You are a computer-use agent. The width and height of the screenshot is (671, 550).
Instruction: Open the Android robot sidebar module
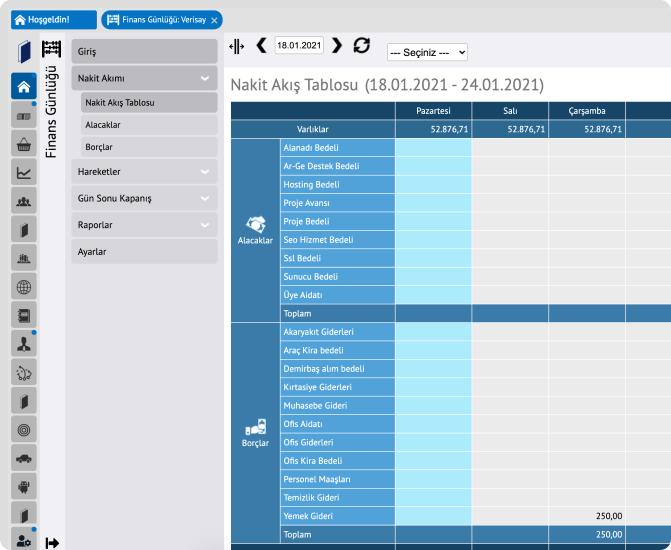pyautogui.click(x=24, y=487)
